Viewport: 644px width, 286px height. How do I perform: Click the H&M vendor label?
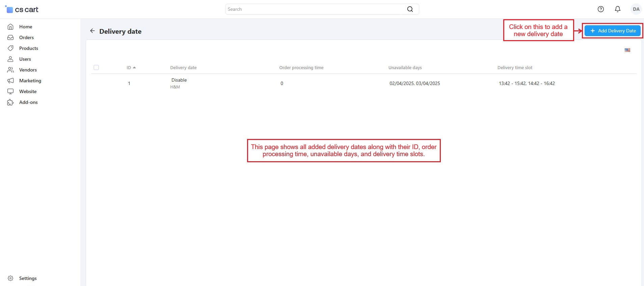[x=175, y=87]
